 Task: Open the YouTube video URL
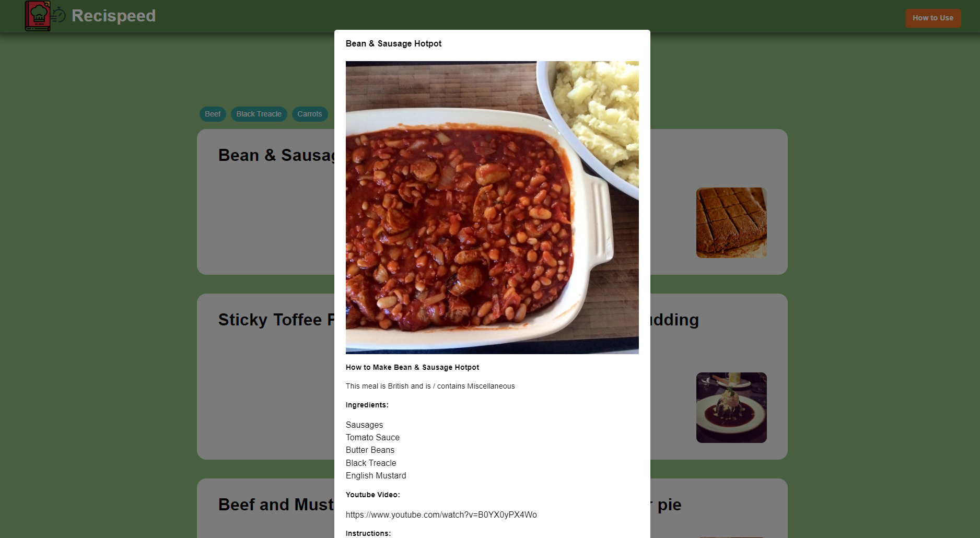pyautogui.click(x=441, y=514)
